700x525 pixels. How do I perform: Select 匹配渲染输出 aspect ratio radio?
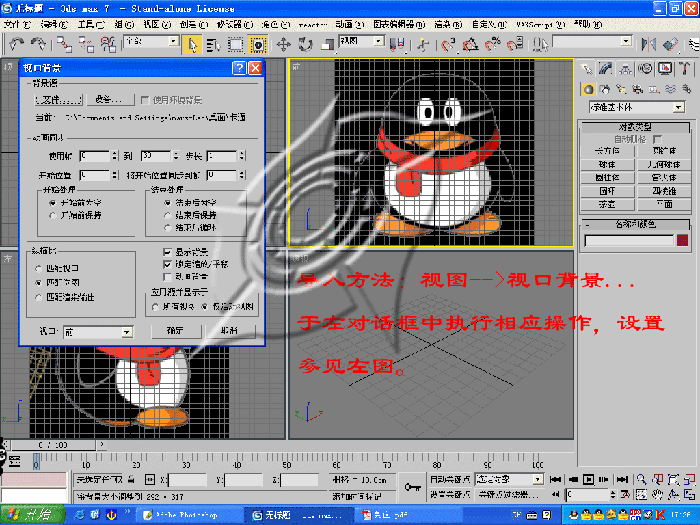coord(38,297)
